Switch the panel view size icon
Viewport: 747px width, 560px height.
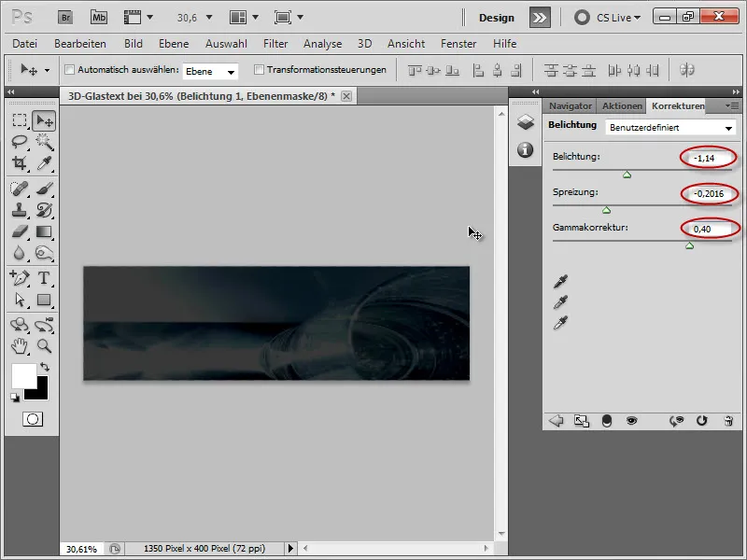pos(581,421)
